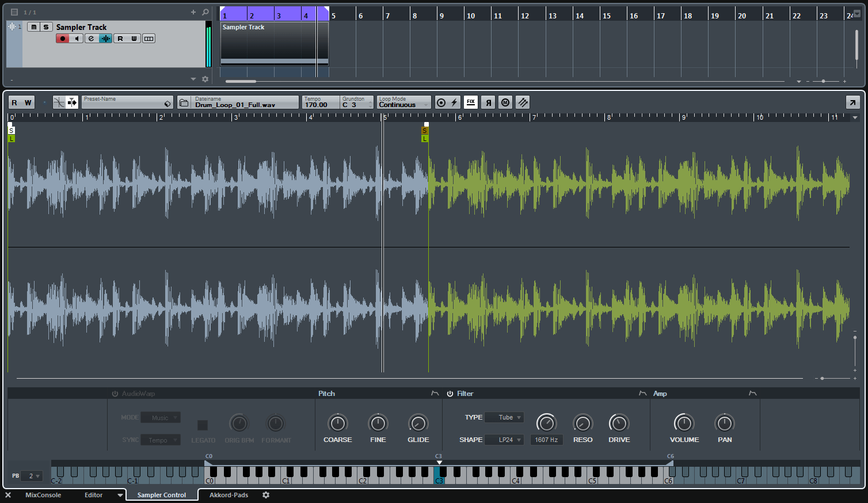Toggle record enable on Sampler Track

pos(63,39)
